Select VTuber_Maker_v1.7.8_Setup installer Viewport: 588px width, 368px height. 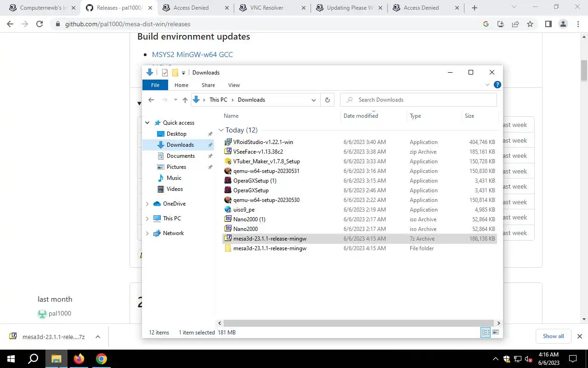pos(266,161)
